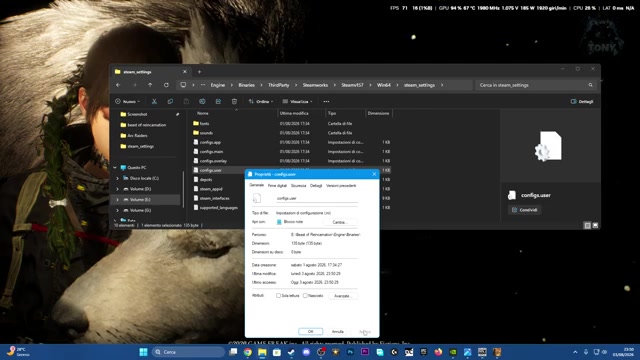
Task: Refresh the steam_settings folder view
Action: click(x=166, y=85)
